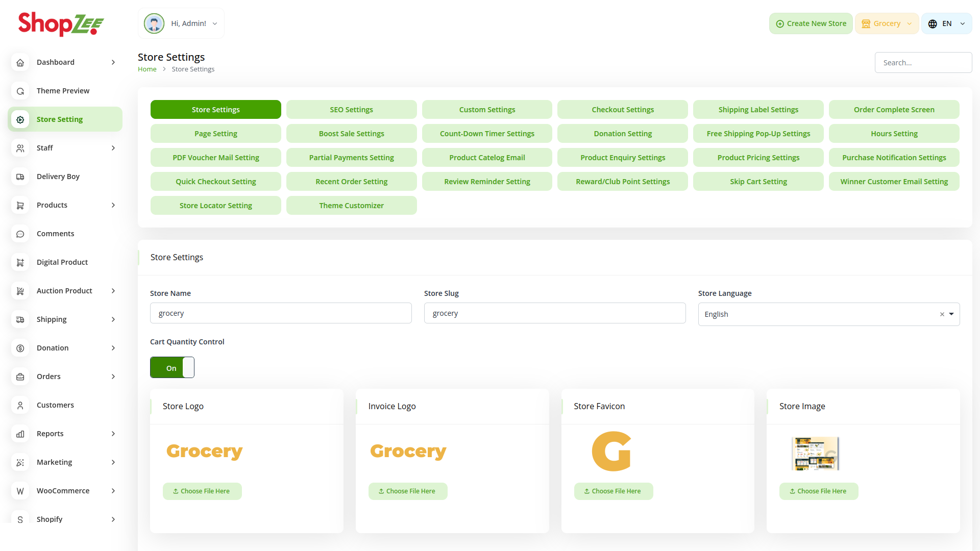Follow the Home breadcrumb link
Viewport: 980px width, 551px height.
pyautogui.click(x=147, y=69)
